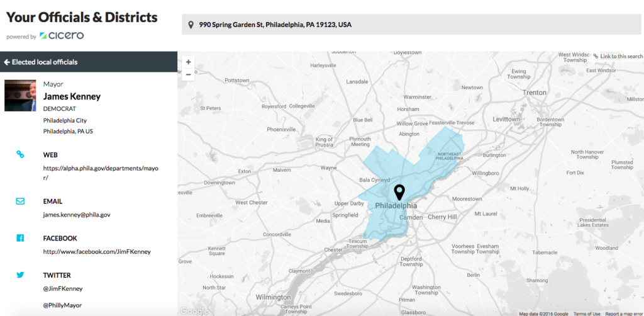Image resolution: width=644 pixels, height=316 pixels.
Task: Click the Philadelphia City text
Action: tap(65, 120)
